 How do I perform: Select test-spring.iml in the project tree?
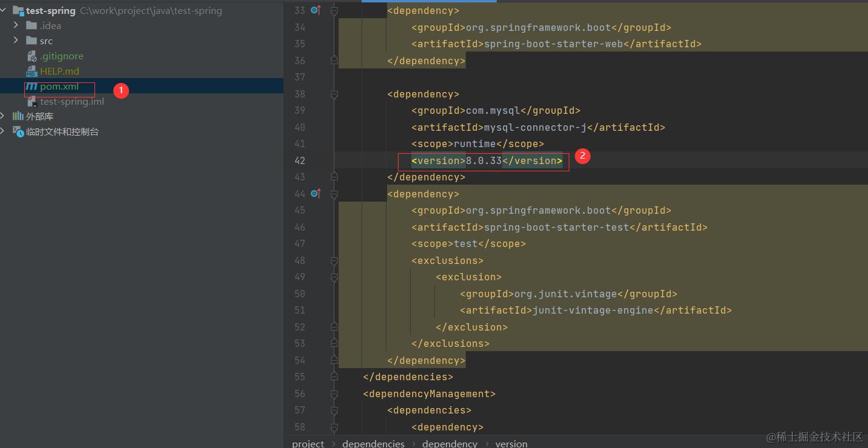(x=72, y=101)
